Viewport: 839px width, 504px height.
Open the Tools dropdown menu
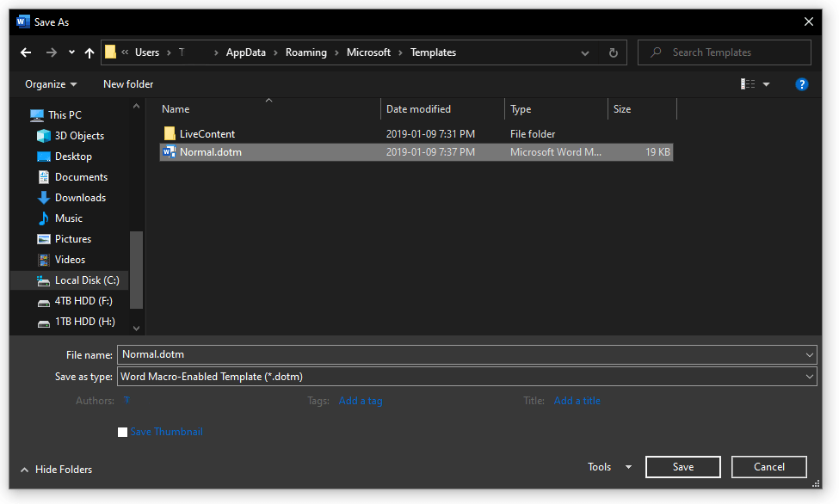point(609,467)
